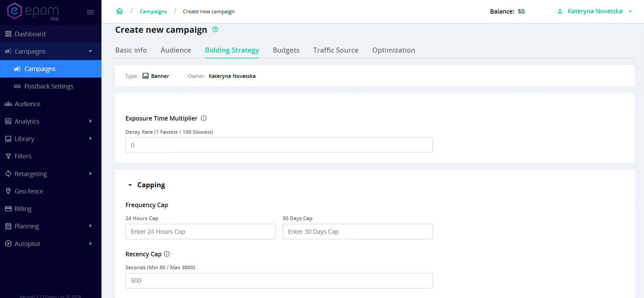The height and width of the screenshot is (298, 644).
Task: Go to home via breadcrumb house icon
Action: pos(120,11)
